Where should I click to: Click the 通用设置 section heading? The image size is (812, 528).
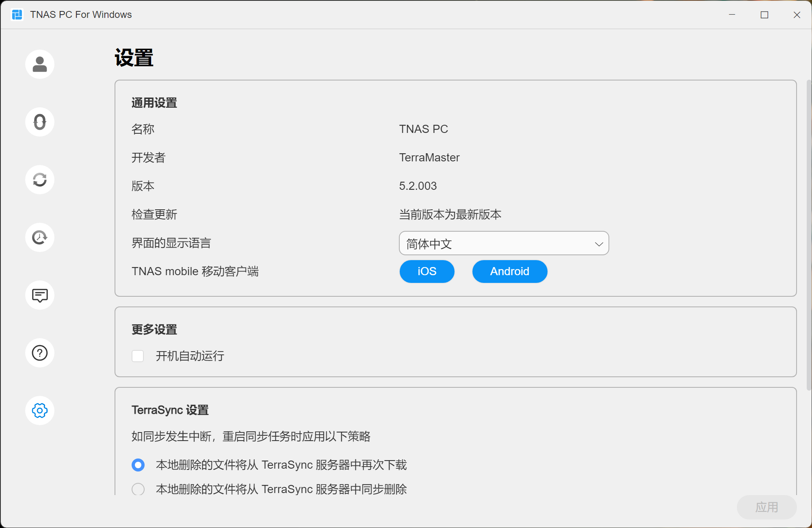tap(154, 103)
